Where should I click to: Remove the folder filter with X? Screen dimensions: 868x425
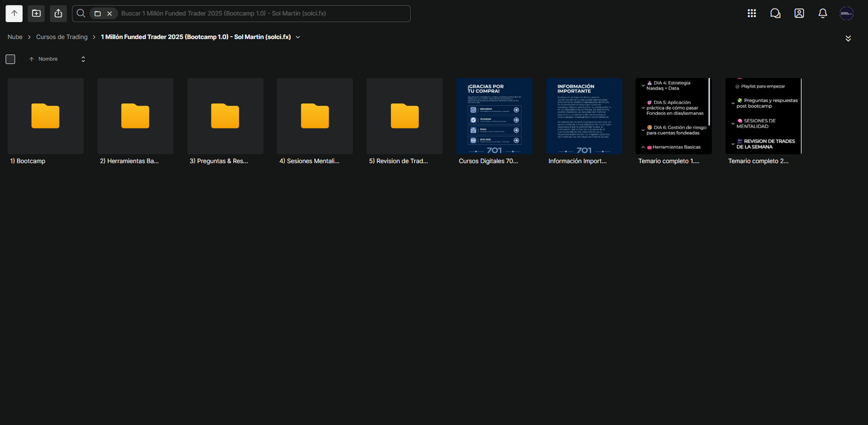pyautogui.click(x=109, y=13)
